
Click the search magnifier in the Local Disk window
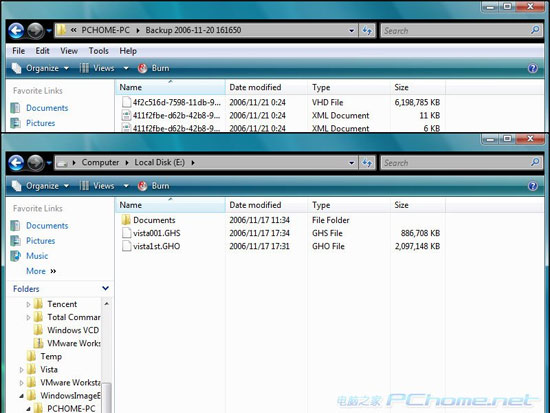pyautogui.click(x=535, y=162)
